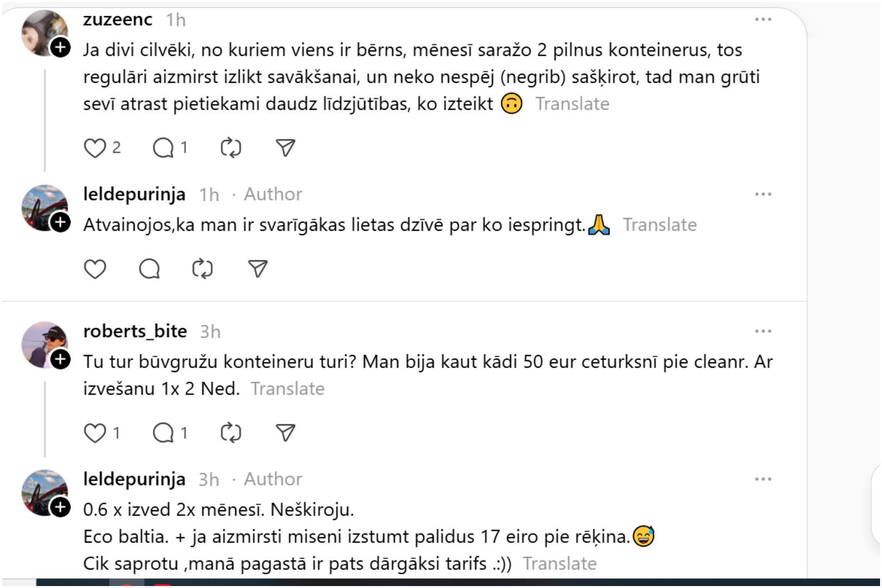Like zuzeenc's comment with the heart icon
The width and height of the screenshot is (882, 588).
point(95,148)
